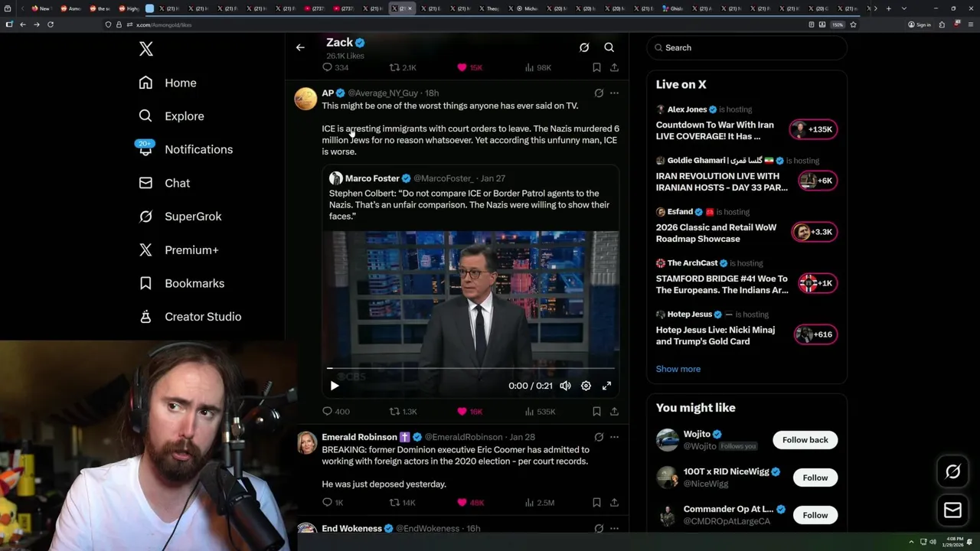This screenshot has width=980, height=551.
Task: Click the X logo in the sidebar
Action: click(146, 49)
